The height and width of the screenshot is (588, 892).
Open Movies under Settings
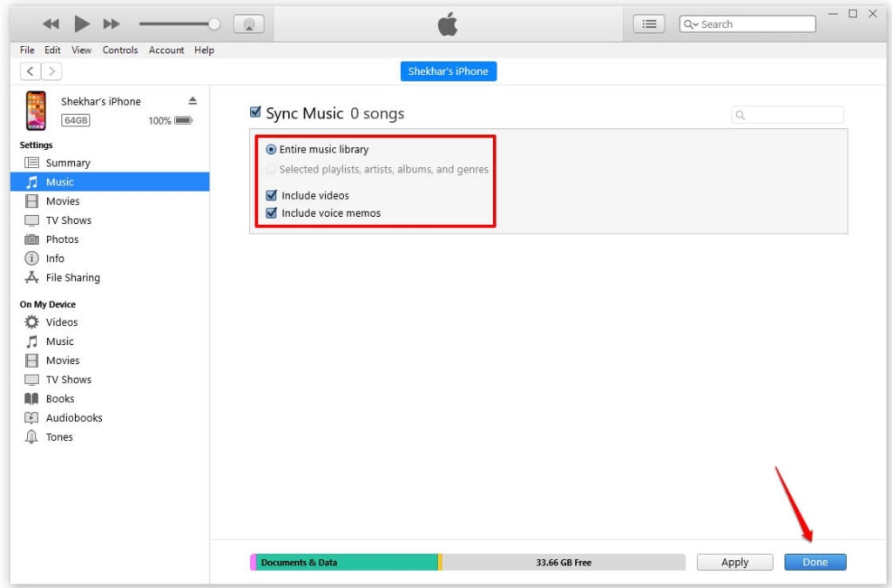(110, 200)
